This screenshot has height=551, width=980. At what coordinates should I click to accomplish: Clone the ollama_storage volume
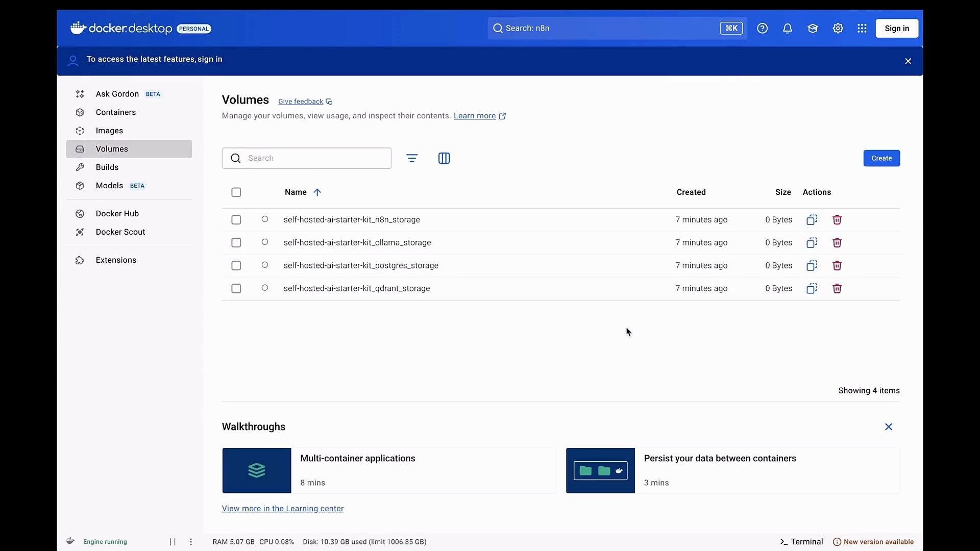(812, 243)
